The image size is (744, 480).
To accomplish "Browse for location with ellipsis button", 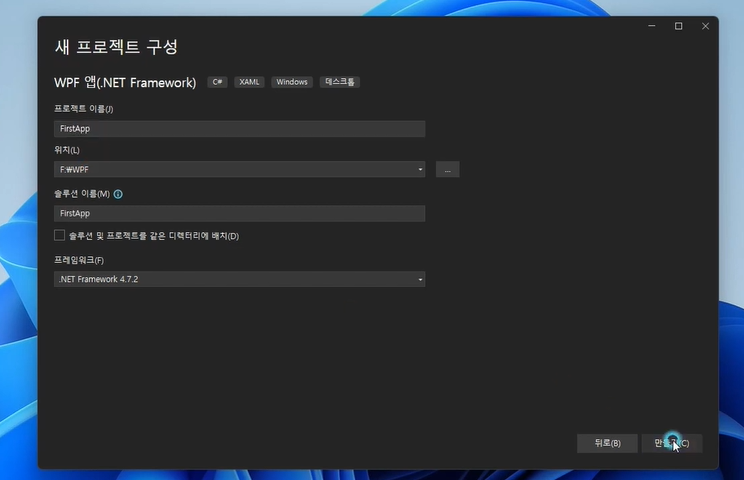I will (x=447, y=169).
